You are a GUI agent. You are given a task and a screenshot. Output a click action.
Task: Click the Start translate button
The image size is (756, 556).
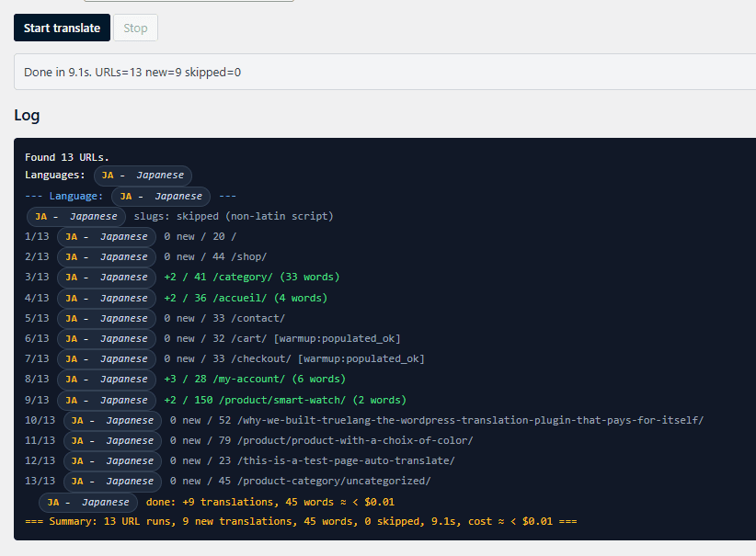(62, 28)
